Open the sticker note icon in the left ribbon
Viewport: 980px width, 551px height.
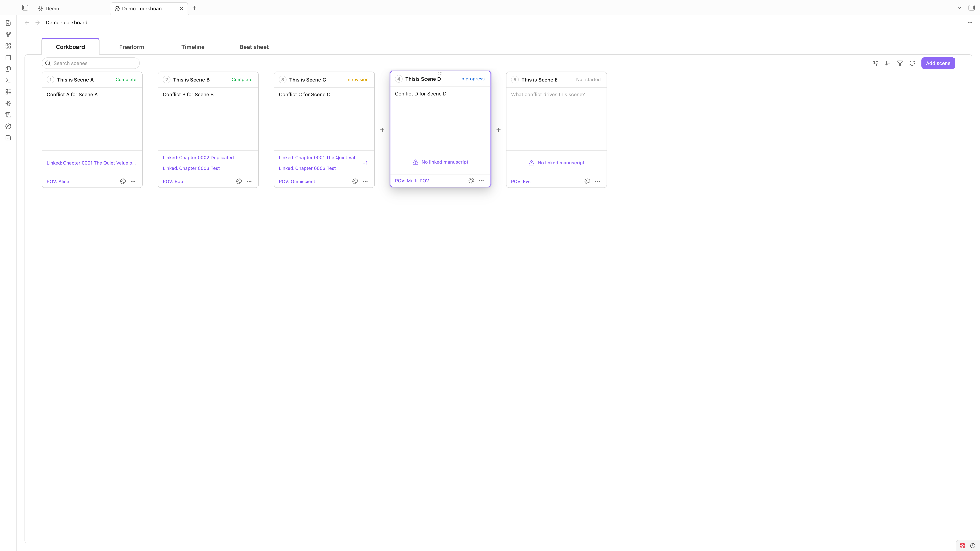pos(8,138)
